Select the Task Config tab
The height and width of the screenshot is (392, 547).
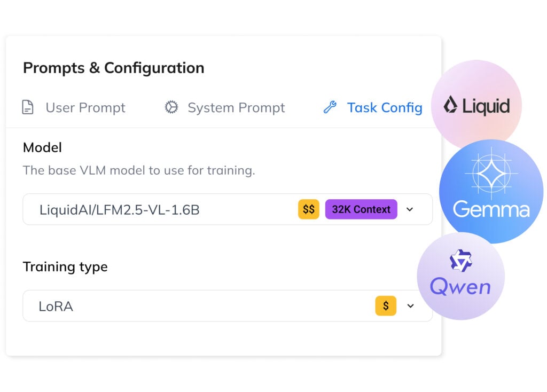[385, 107]
